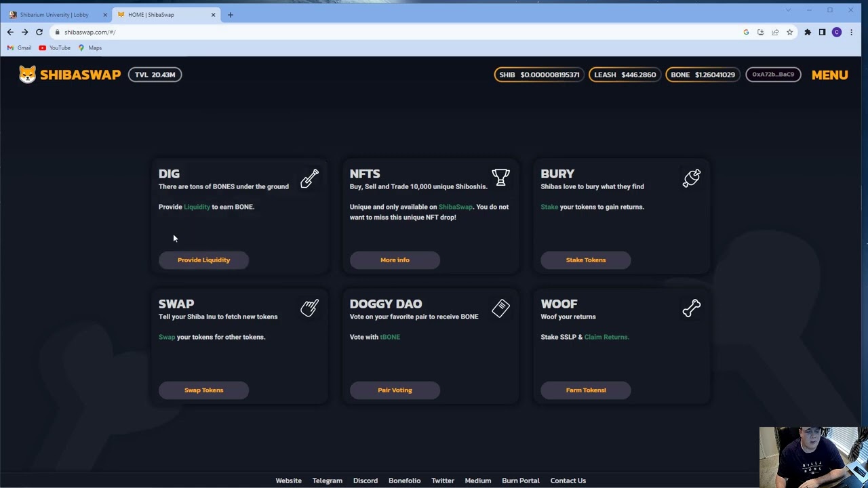The image size is (868, 488).
Task: Open the Website footer link
Action: 288,481
